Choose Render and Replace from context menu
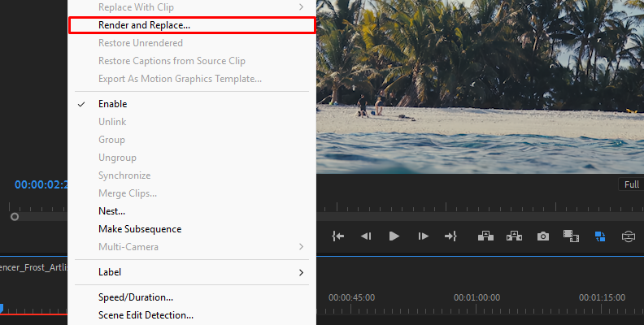This screenshot has height=325, width=644. (x=192, y=25)
